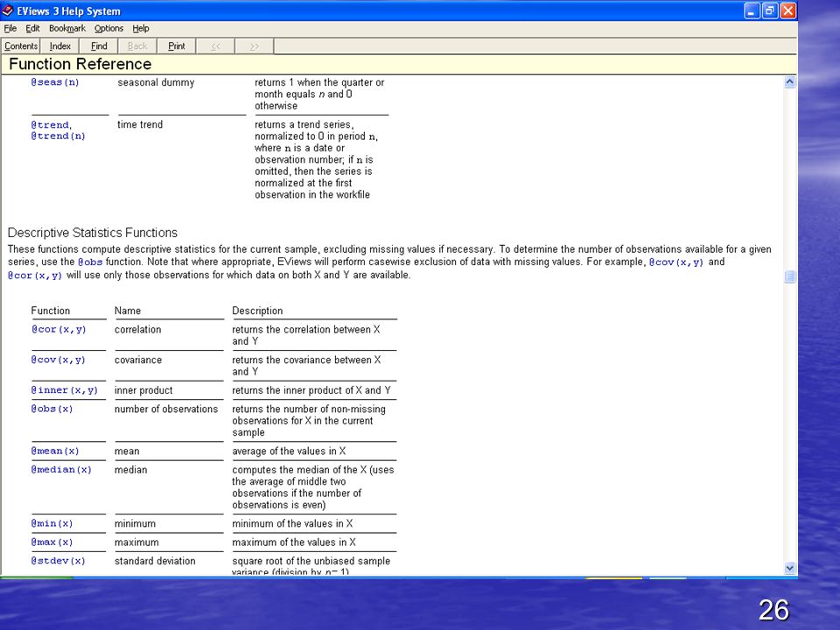Open the @median(x) function link

click(61, 470)
